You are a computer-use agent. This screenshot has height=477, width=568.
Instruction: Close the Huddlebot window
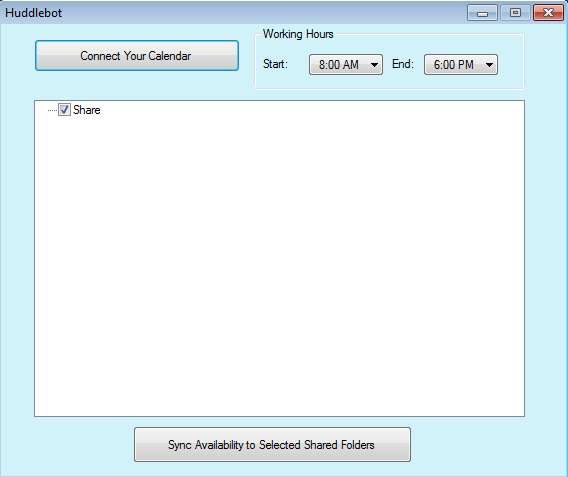pyautogui.click(x=548, y=13)
